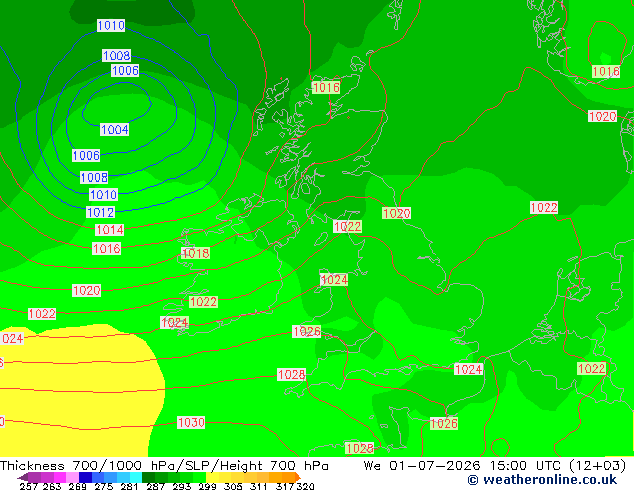
Task: Click the first yellow legend swatch above 299
Action: (212, 477)
